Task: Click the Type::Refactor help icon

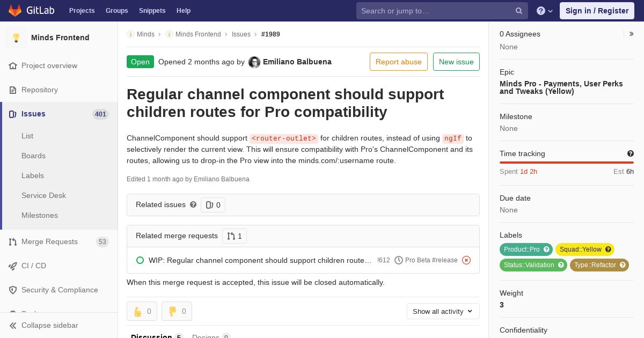Action: [x=623, y=265]
